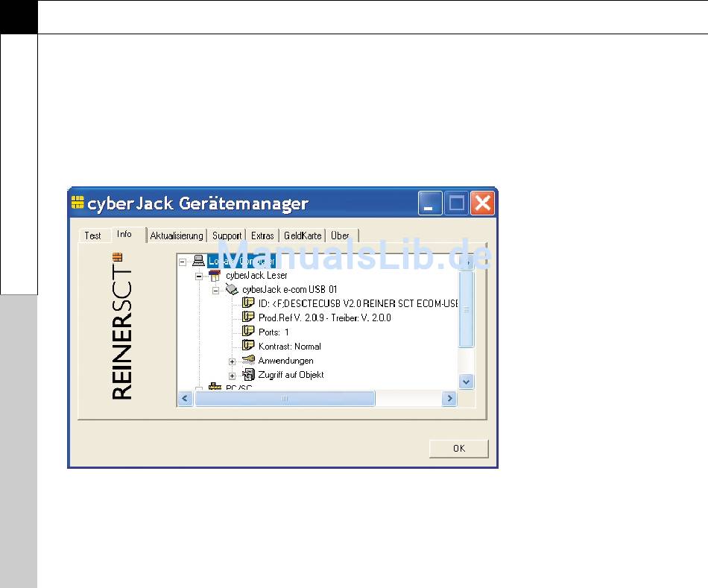
Task: Select the Info tab
Action: tap(124, 234)
